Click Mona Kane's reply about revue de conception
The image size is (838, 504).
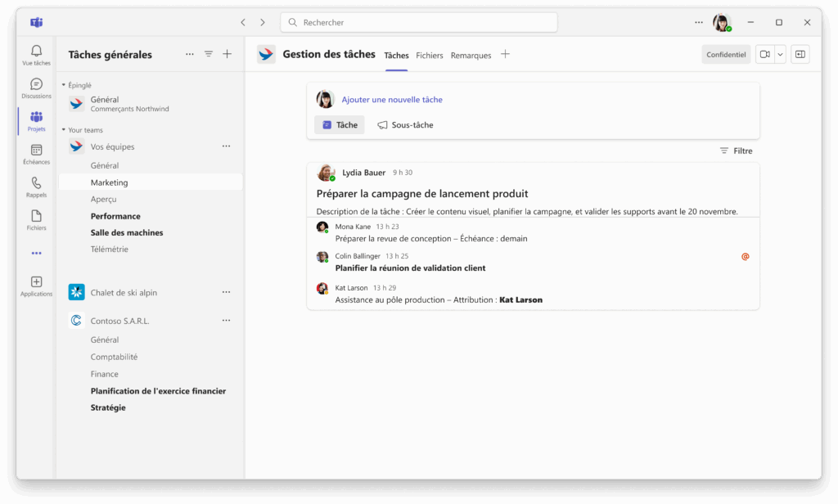430,238
